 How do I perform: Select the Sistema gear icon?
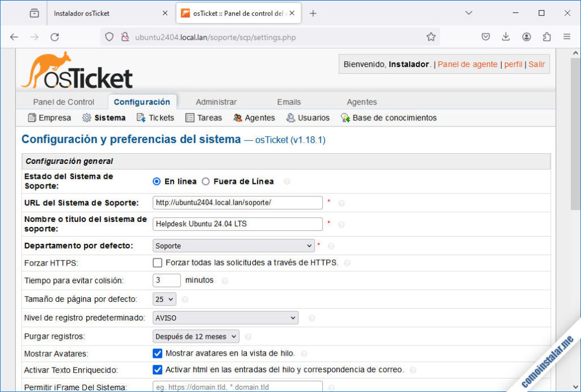point(88,117)
